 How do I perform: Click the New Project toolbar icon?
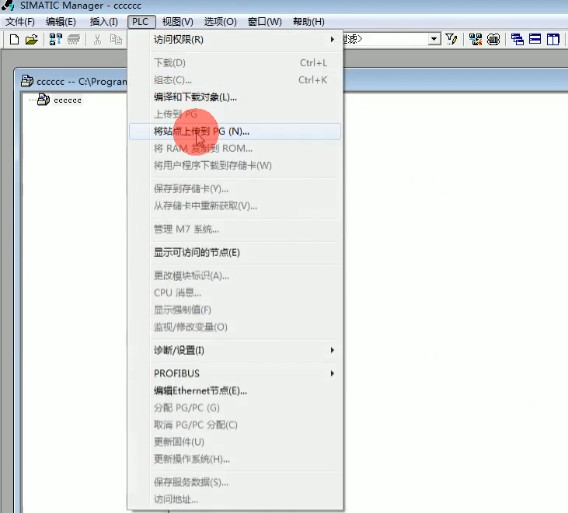pos(14,39)
